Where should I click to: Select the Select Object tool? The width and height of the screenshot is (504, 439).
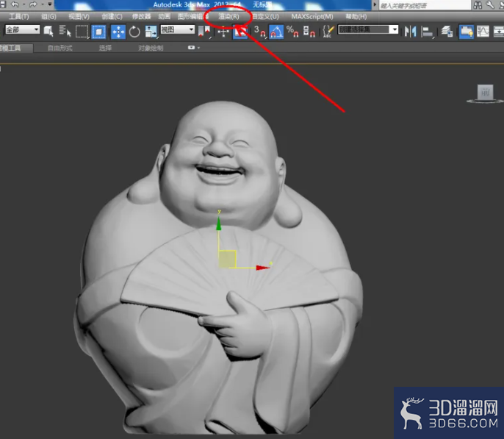(48, 31)
